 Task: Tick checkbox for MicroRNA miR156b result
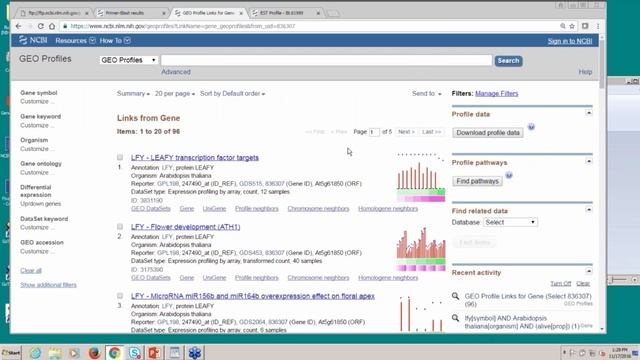point(120,296)
